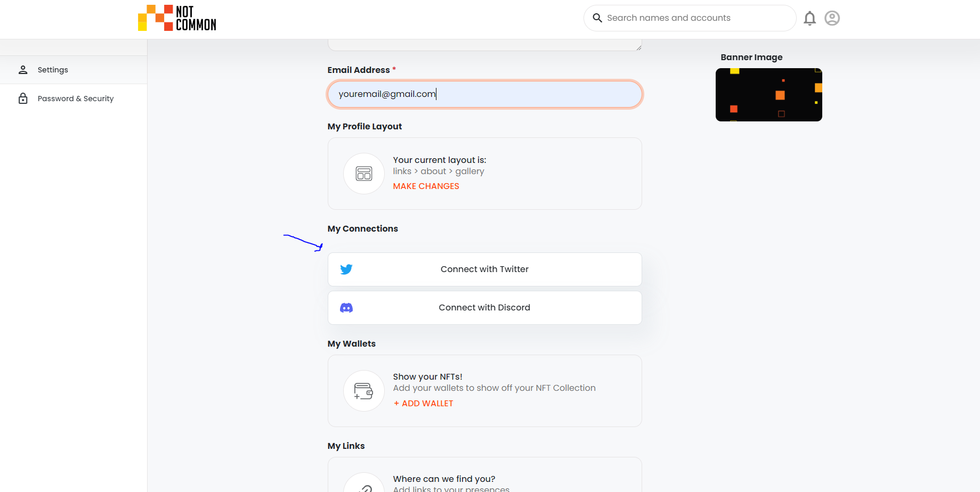Click the profile layout grid icon
The width and height of the screenshot is (980, 492).
[364, 174]
